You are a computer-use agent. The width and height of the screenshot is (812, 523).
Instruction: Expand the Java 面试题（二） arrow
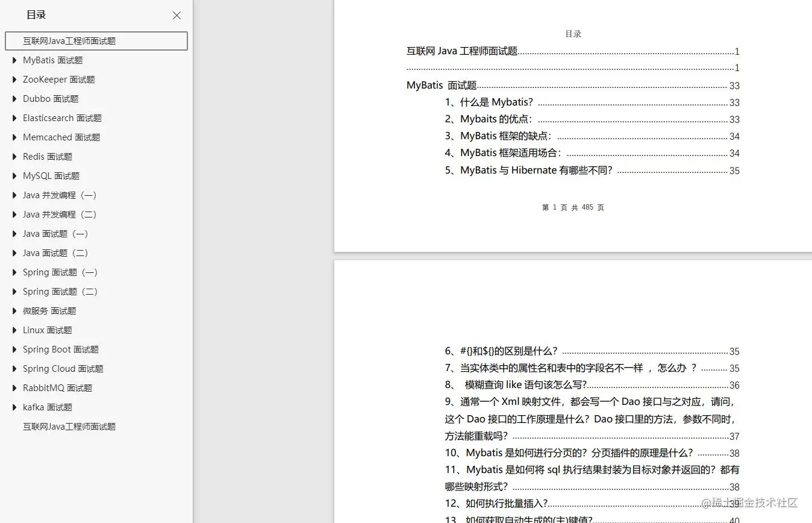(x=14, y=253)
